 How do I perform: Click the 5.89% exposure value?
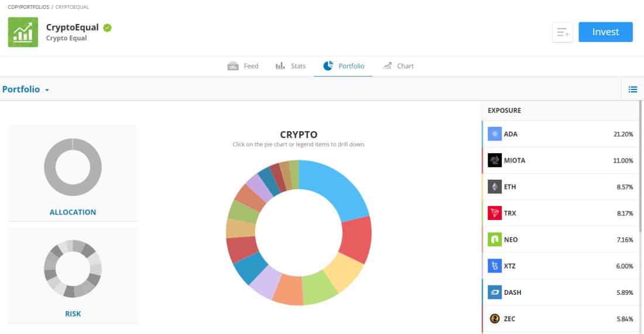coord(625,292)
